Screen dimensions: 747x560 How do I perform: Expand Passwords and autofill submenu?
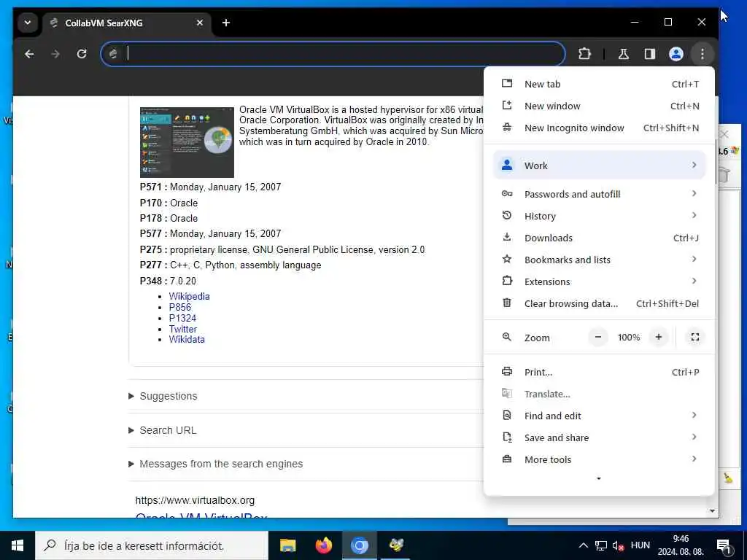[600, 194]
